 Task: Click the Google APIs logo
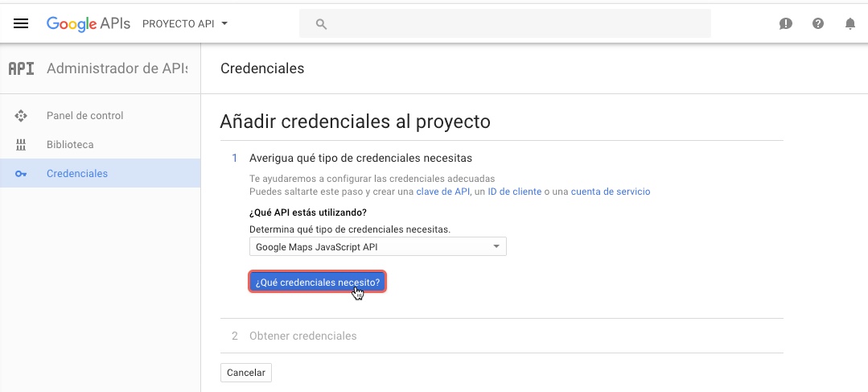point(88,23)
